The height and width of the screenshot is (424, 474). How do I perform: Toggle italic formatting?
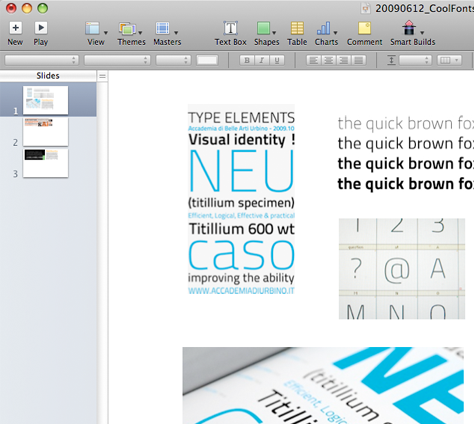tap(262, 60)
